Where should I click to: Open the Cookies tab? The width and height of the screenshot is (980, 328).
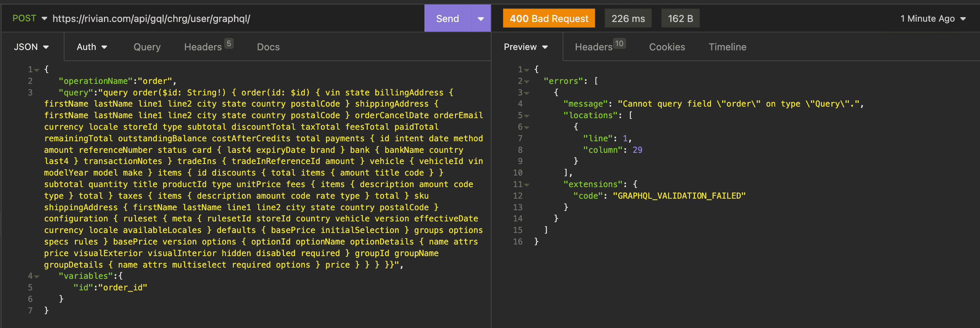tap(667, 47)
